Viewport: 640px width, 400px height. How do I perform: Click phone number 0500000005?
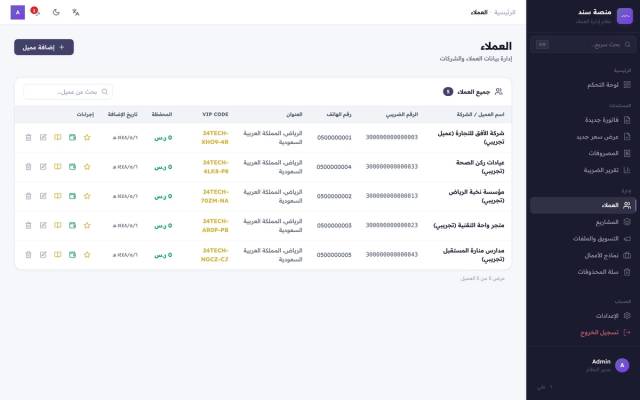(334, 255)
